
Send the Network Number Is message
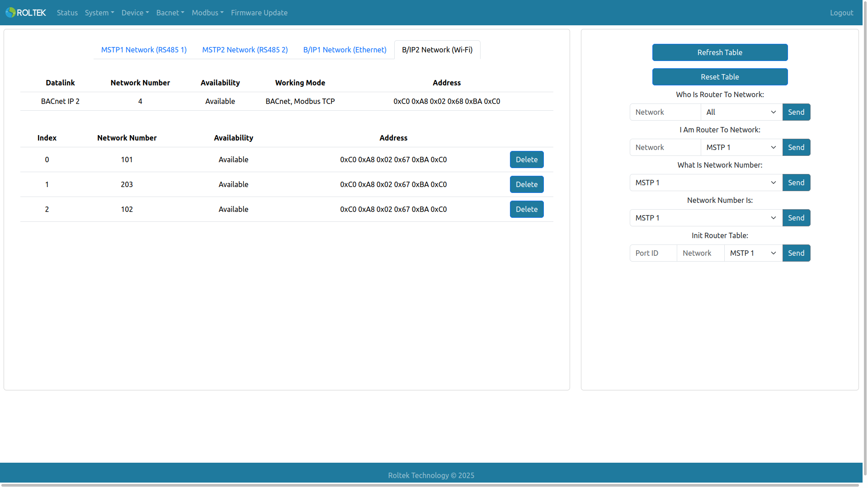point(796,218)
